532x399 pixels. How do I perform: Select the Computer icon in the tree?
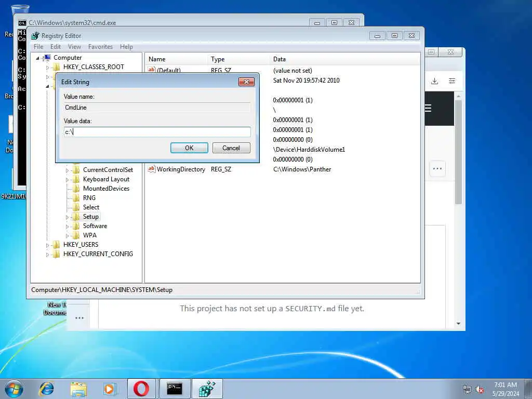point(47,58)
